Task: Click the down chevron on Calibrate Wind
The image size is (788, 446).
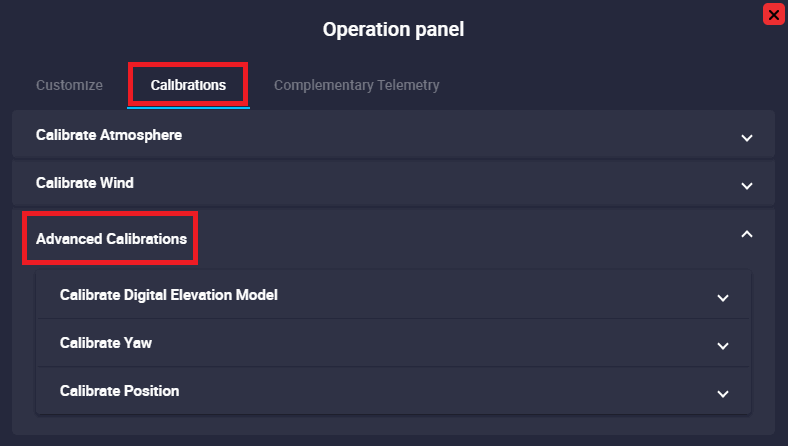Action: coord(746,185)
